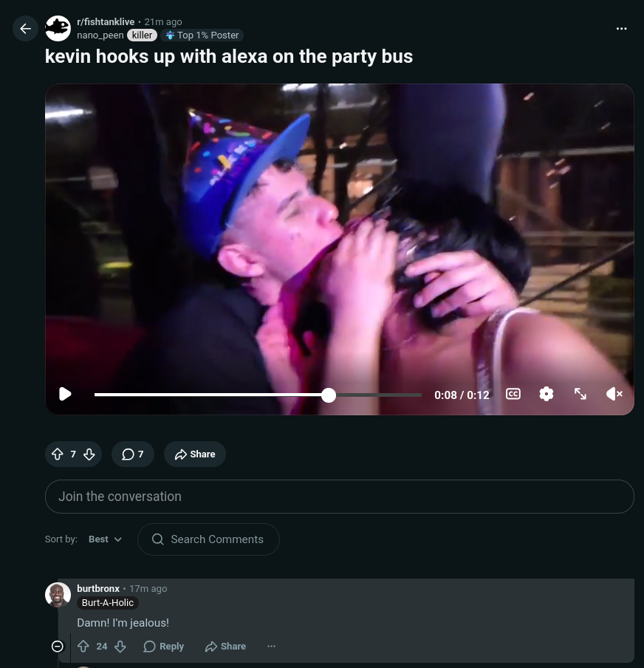The width and height of the screenshot is (644, 668).
Task: Upvote the post
Action: [58, 454]
